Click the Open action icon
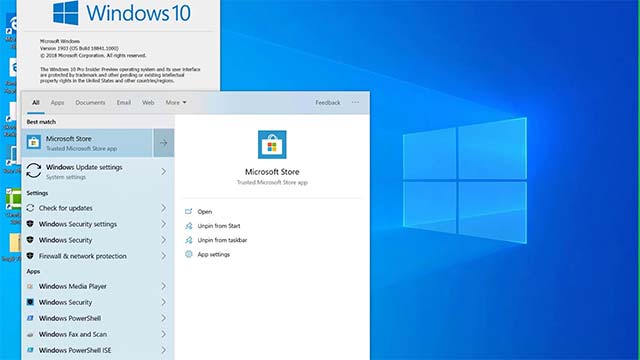The image size is (640, 360). (189, 211)
